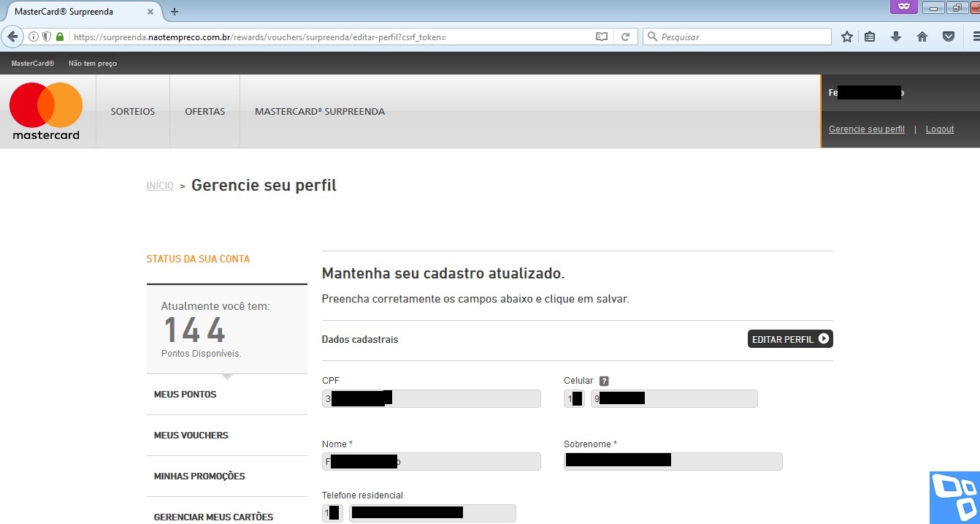Image resolution: width=980 pixels, height=524 pixels.
Task: Click the Não tem preço link
Action: (x=93, y=64)
